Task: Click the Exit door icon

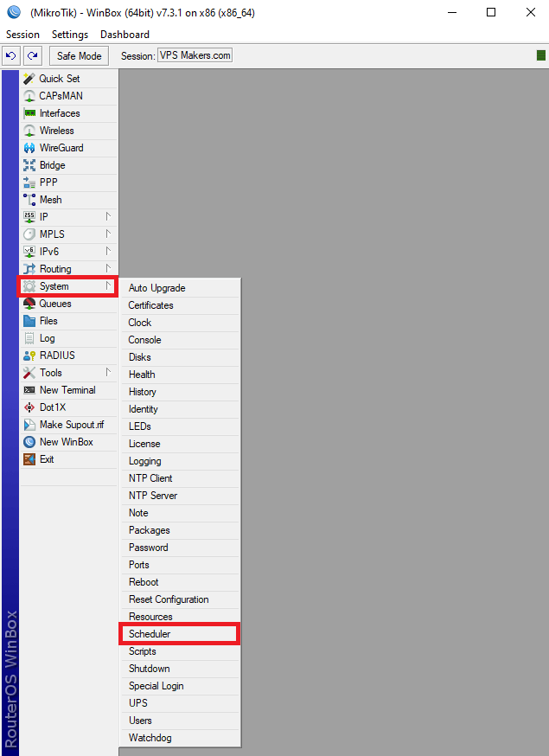Action: (x=29, y=459)
